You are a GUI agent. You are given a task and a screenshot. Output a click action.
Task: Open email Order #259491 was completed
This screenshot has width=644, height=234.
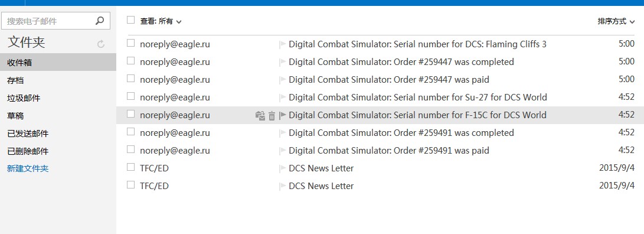(x=401, y=133)
